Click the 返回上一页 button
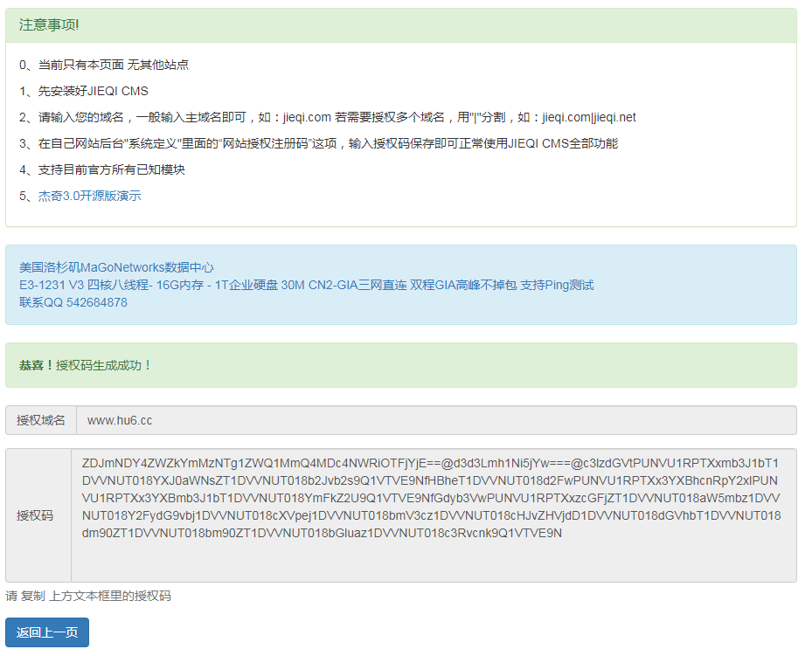The height and width of the screenshot is (656, 812). click(x=46, y=632)
